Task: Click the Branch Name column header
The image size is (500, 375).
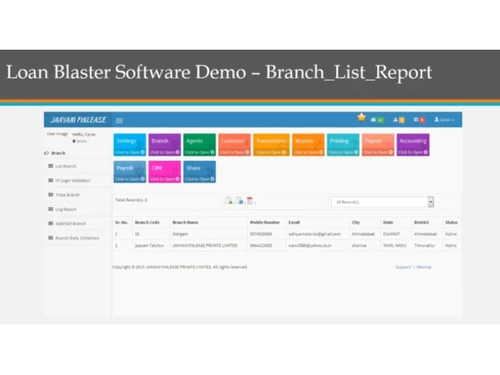Action: tap(185, 222)
